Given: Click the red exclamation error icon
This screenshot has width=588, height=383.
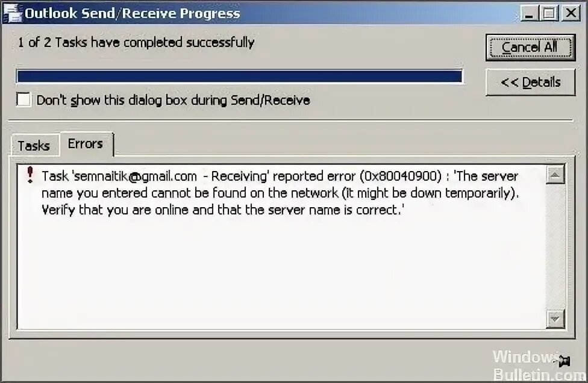Looking at the screenshot, I should [x=30, y=175].
